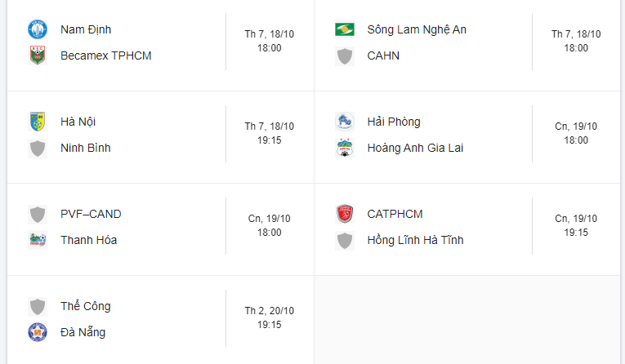Viewport: 625px width, 364px height.
Task: Click the CATPHCM match date Cn, 19/10
Action: [576, 219]
